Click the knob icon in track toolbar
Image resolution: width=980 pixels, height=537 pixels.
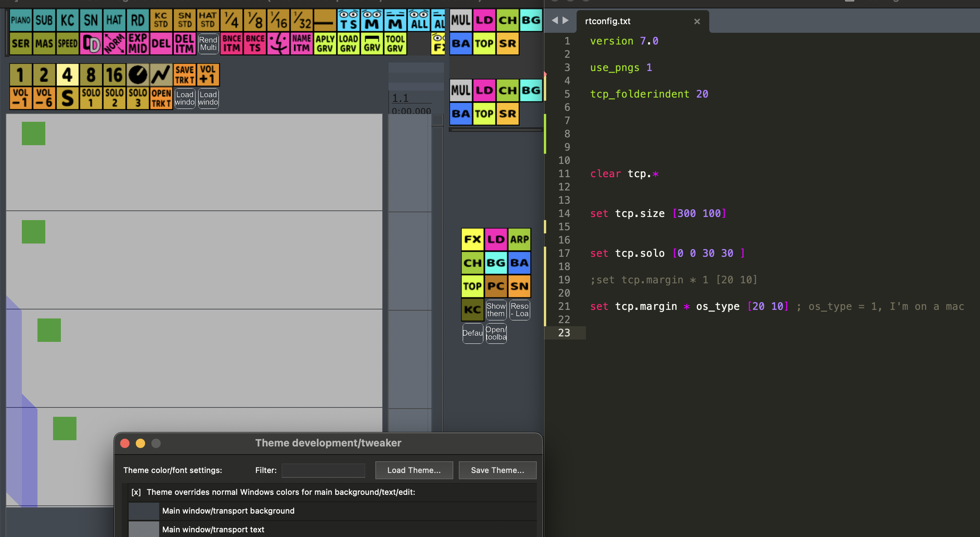pyautogui.click(x=138, y=75)
